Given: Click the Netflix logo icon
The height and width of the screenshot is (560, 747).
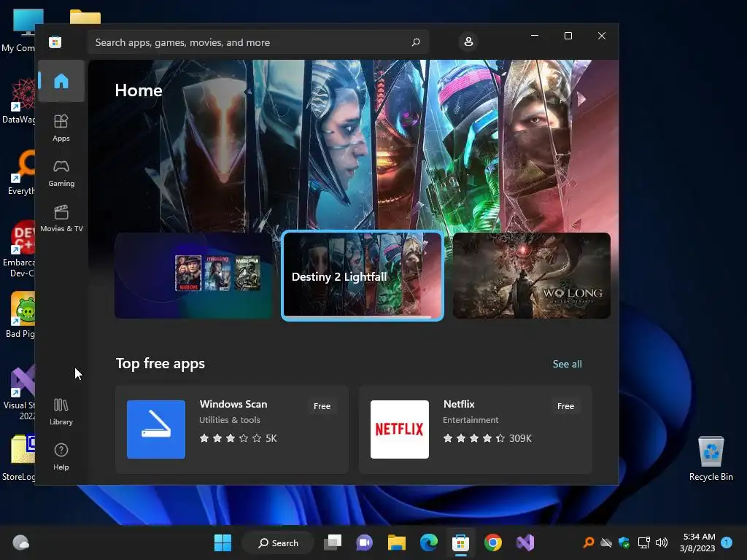Looking at the screenshot, I should [x=400, y=429].
